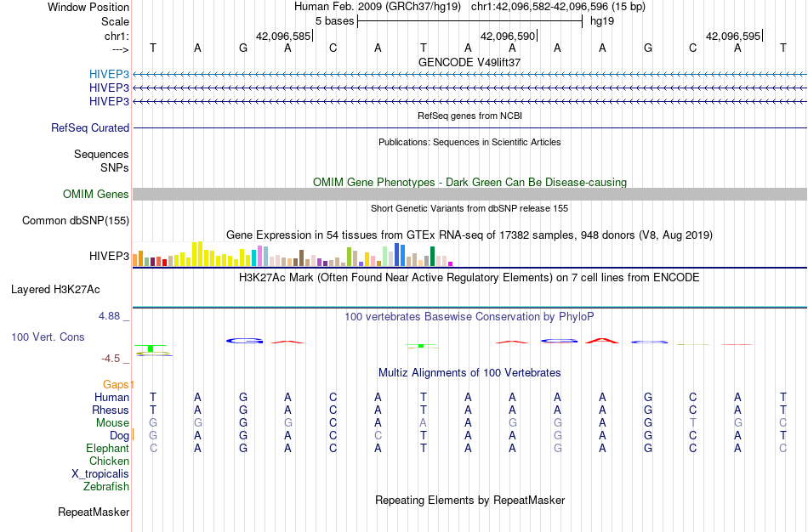Click RefSeq genes from NCBI title
Image resolution: width=808 pixels, height=532 pixels.
[x=469, y=116]
